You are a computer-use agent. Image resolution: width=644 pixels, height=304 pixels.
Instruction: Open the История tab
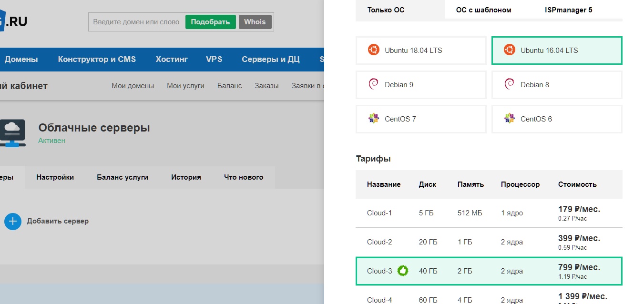point(186,177)
